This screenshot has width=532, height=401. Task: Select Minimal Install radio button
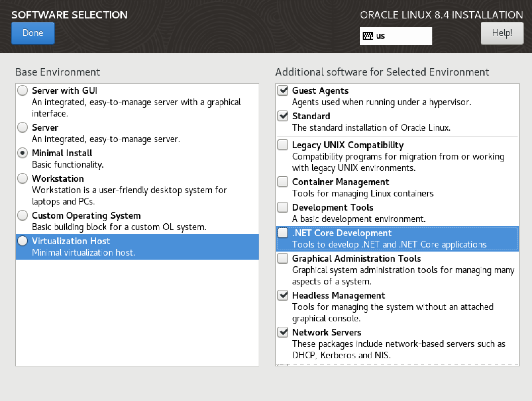[22, 153]
